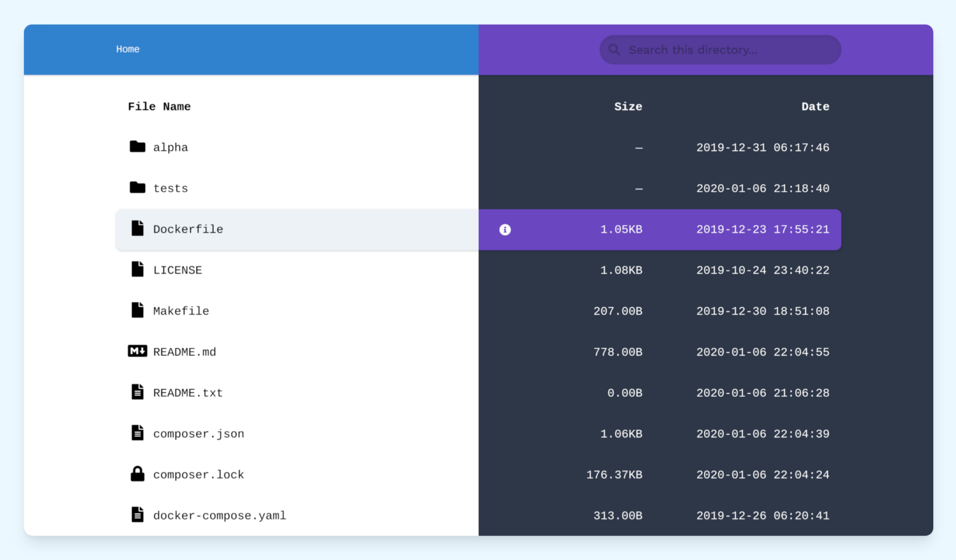Sort by the Size column header

click(x=628, y=106)
